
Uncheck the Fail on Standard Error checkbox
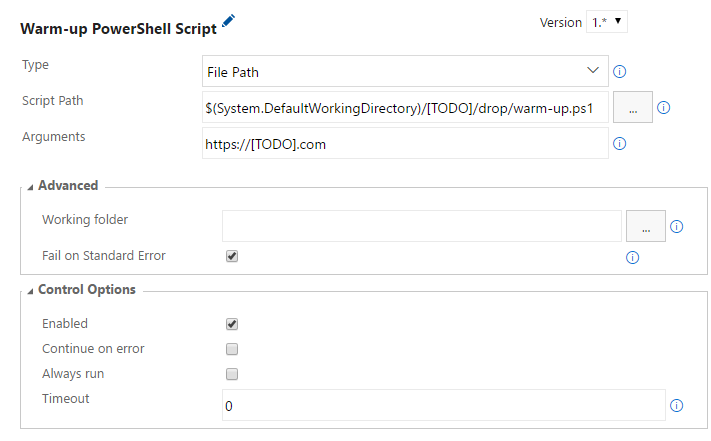click(232, 256)
